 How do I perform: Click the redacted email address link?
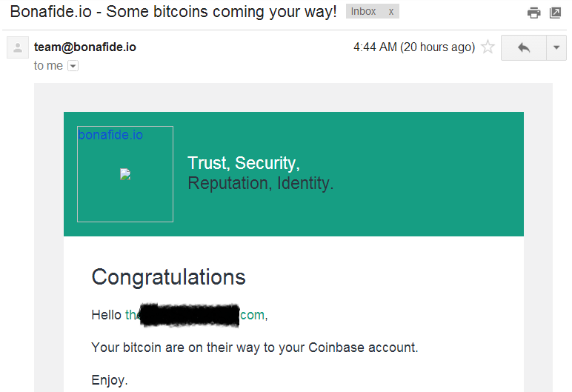click(194, 315)
